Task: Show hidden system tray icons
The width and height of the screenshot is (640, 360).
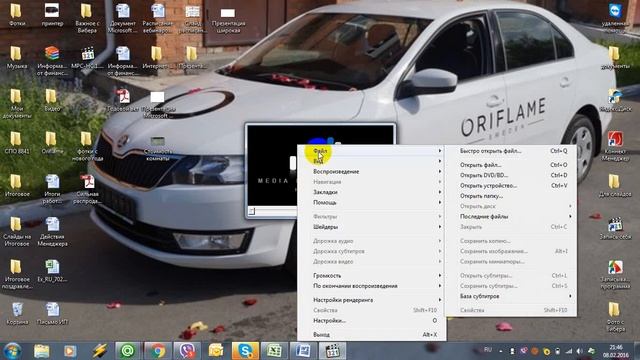Action: click(x=501, y=351)
